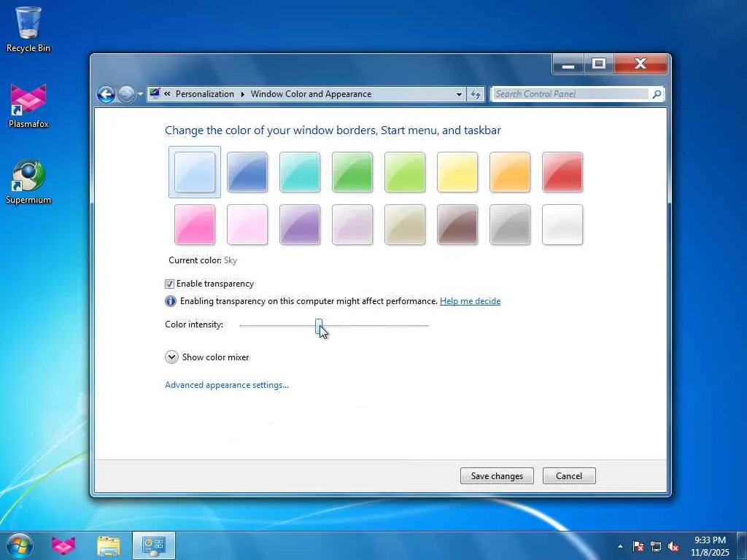This screenshot has width=747, height=560.
Task: Open Windows Explorer from the taskbar
Action: tap(109, 545)
